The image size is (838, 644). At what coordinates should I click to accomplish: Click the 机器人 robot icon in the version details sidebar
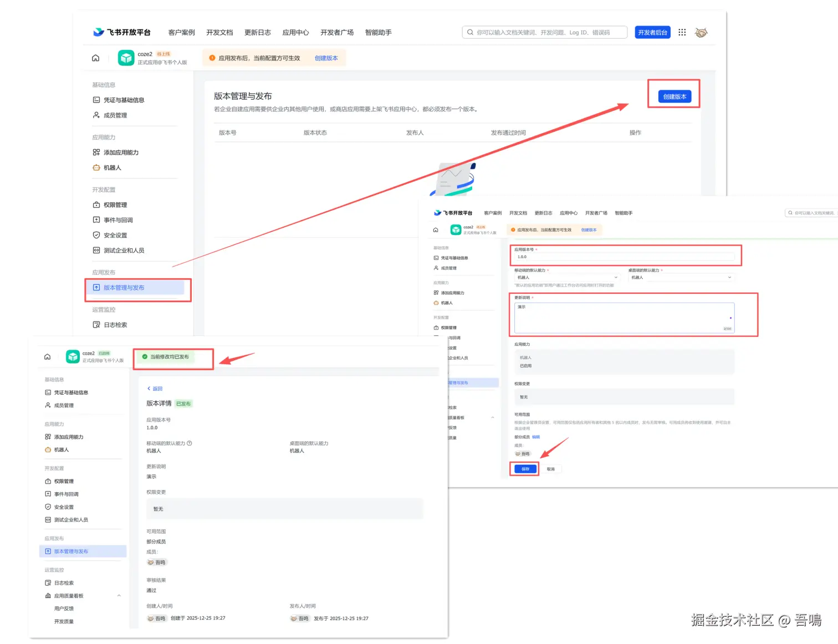pos(48,450)
